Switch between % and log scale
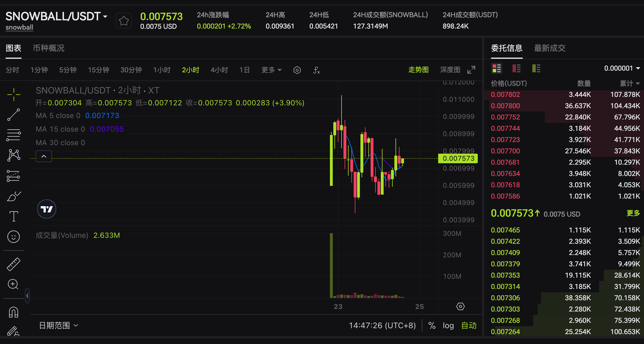 click(x=432, y=325)
